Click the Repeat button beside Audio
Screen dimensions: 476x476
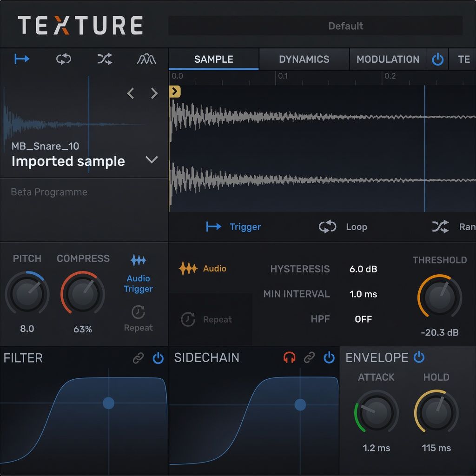[x=206, y=319]
